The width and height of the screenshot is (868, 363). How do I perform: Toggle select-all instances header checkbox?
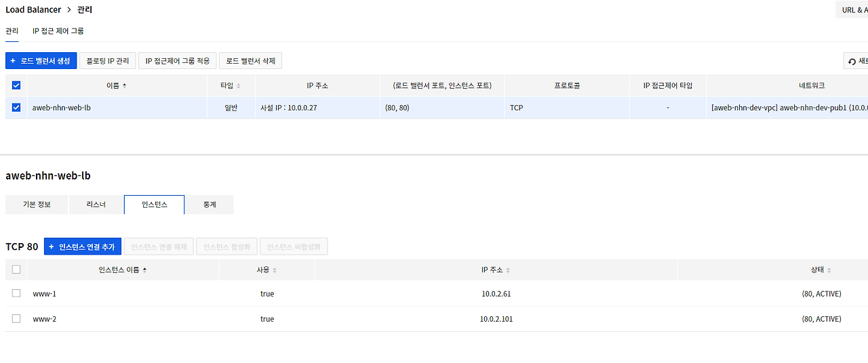click(x=16, y=269)
